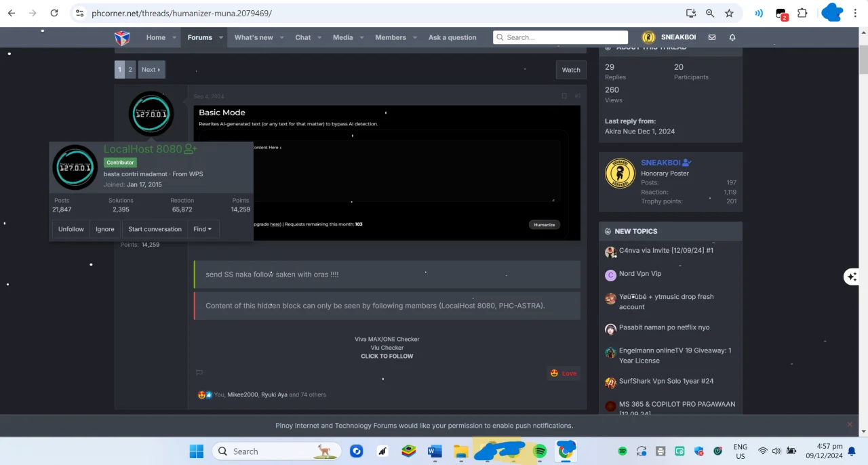The image size is (868, 465).
Task: Open Microsoft Word from the taskbar
Action: click(x=435, y=451)
